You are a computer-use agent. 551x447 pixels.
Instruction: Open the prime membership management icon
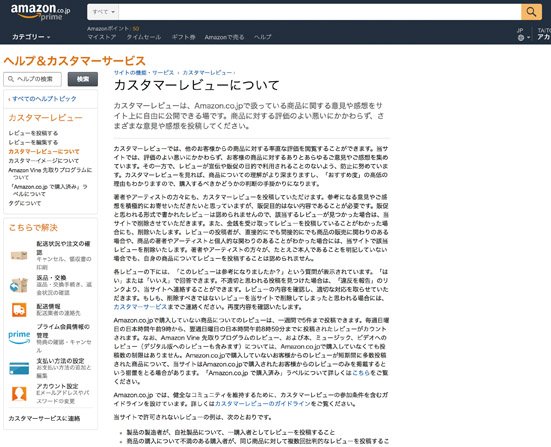pos(19,337)
